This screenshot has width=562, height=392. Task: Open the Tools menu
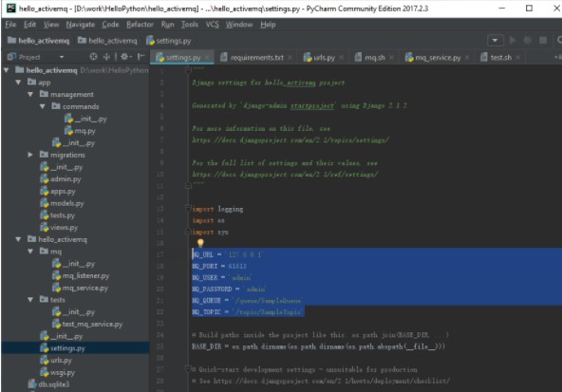pyautogui.click(x=189, y=25)
